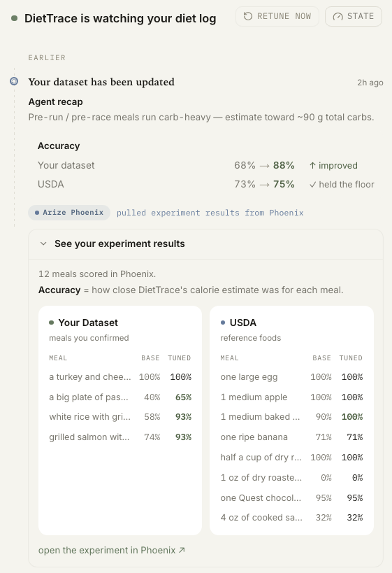Click the external arrow after open the experiment
This screenshot has height=573, width=392.
pos(182,550)
